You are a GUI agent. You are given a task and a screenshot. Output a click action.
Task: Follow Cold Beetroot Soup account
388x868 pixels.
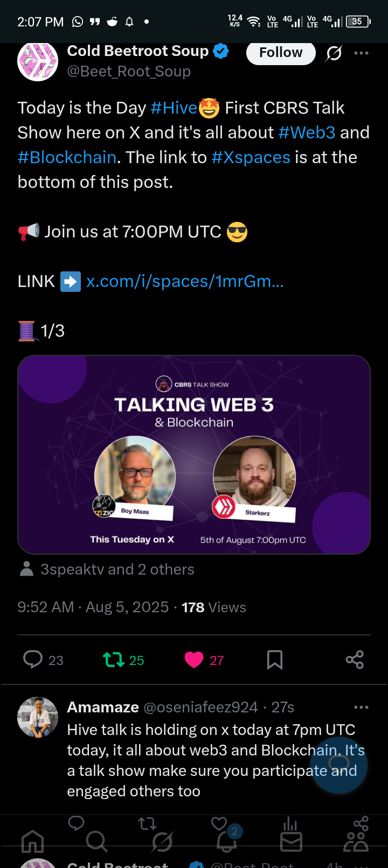click(x=281, y=52)
